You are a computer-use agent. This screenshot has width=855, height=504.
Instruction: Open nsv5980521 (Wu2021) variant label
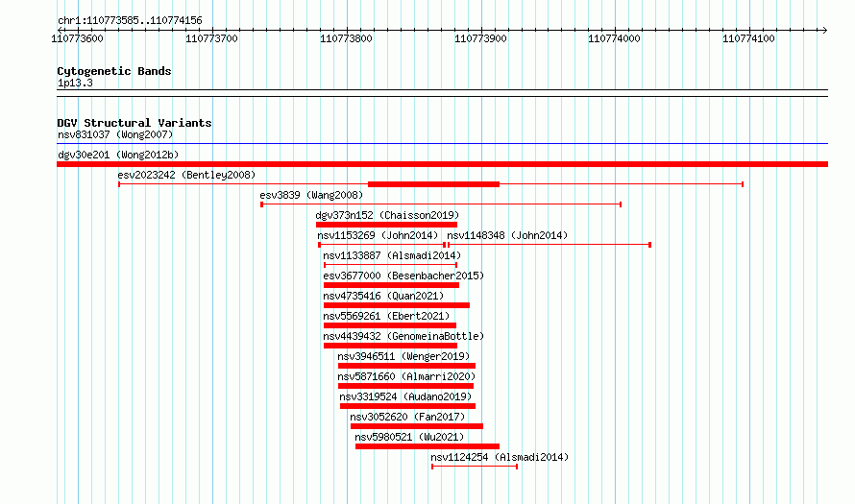click(x=409, y=437)
